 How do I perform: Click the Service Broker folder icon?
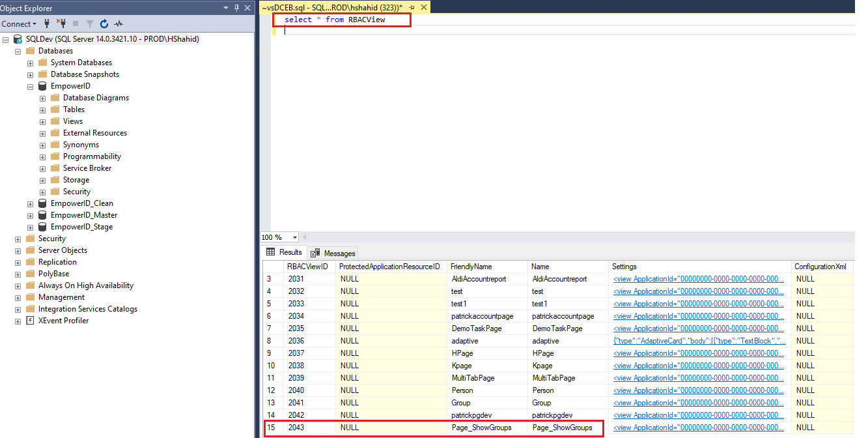coord(55,168)
